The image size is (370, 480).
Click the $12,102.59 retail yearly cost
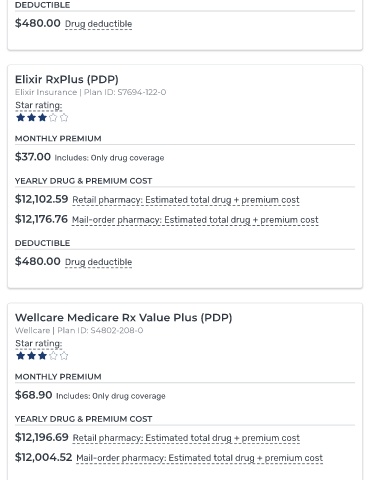(41, 199)
